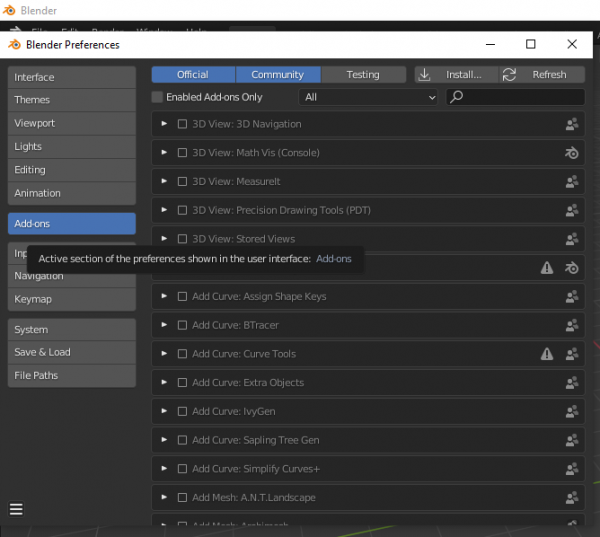Viewport: 600px width, 537px height.
Task: Enable Extra Objects add-on checkbox
Action: click(x=183, y=382)
